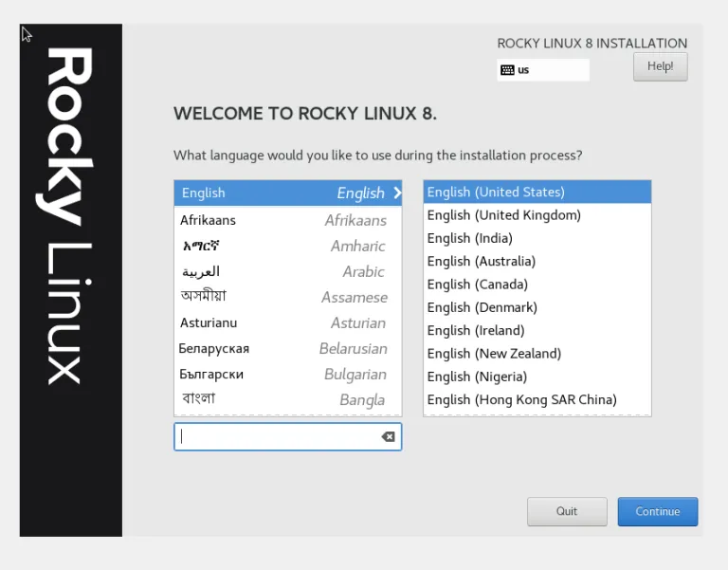
Task: Select the Bulgarian language row
Action: coord(288,374)
